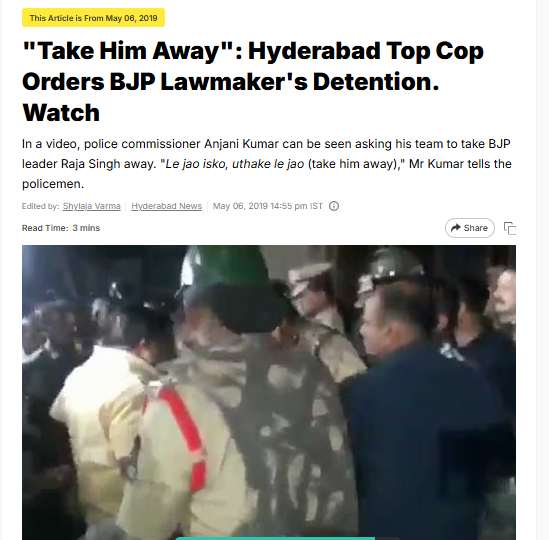Click the yellow article date badge
Viewport: 549px width, 540px height.
click(93, 18)
